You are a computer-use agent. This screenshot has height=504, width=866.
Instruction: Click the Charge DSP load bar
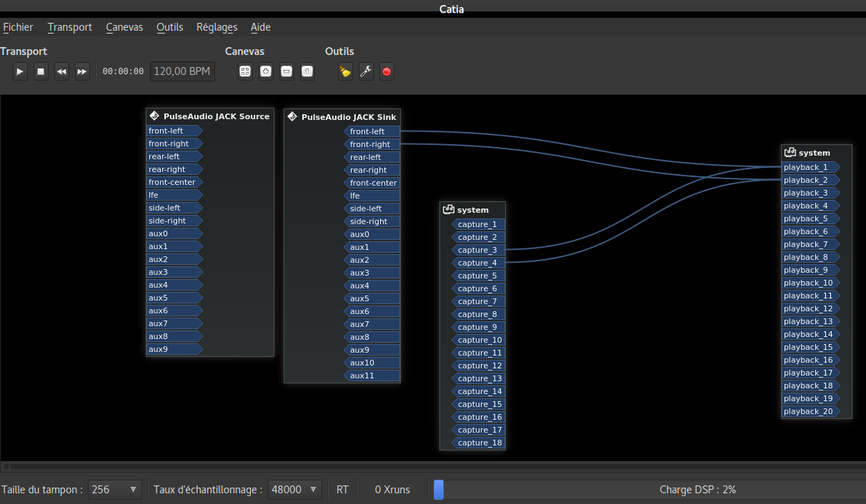point(647,490)
